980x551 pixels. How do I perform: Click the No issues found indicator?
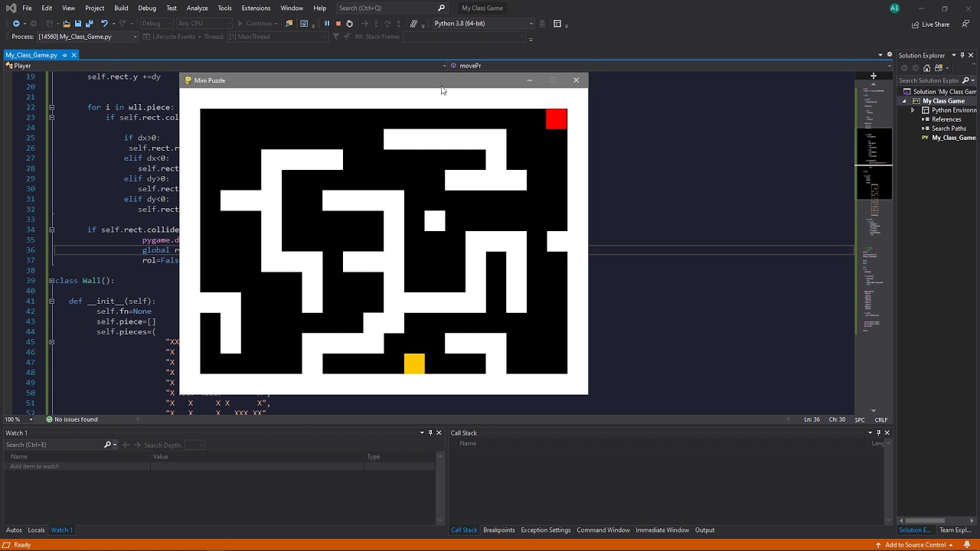point(72,419)
